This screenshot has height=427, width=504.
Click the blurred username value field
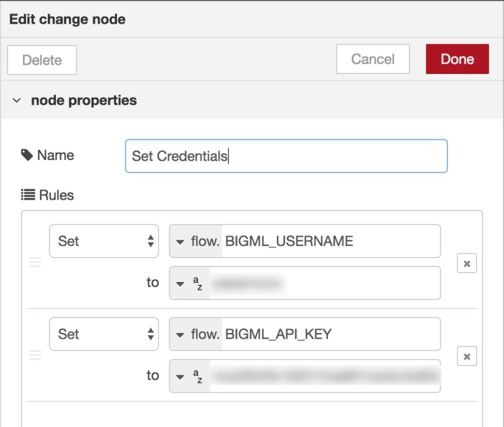pos(324,283)
